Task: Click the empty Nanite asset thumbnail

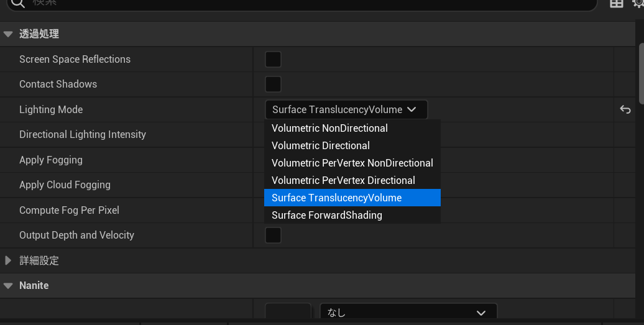Action: (288, 314)
